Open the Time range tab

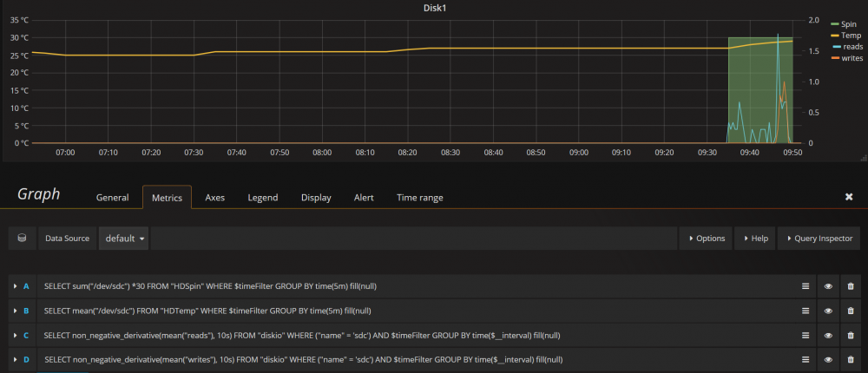[x=419, y=198]
